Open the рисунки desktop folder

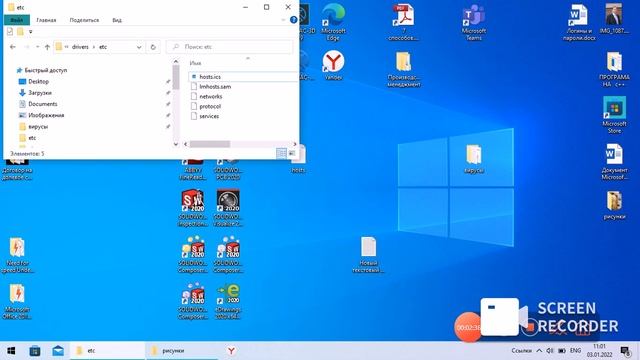click(614, 205)
